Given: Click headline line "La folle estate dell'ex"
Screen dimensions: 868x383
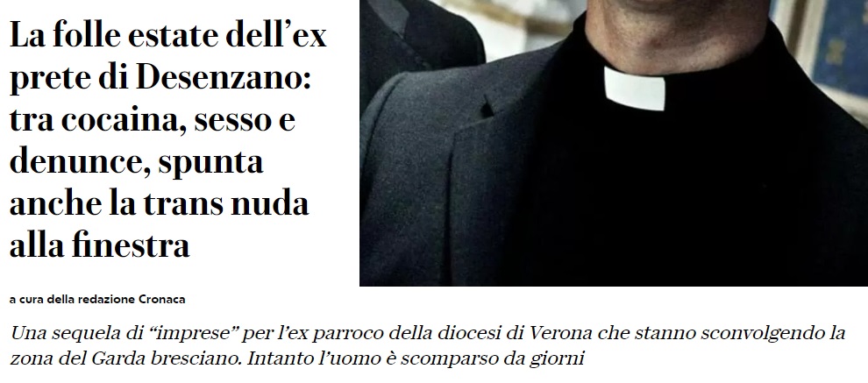Looking at the screenshot, I should click(x=168, y=36).
